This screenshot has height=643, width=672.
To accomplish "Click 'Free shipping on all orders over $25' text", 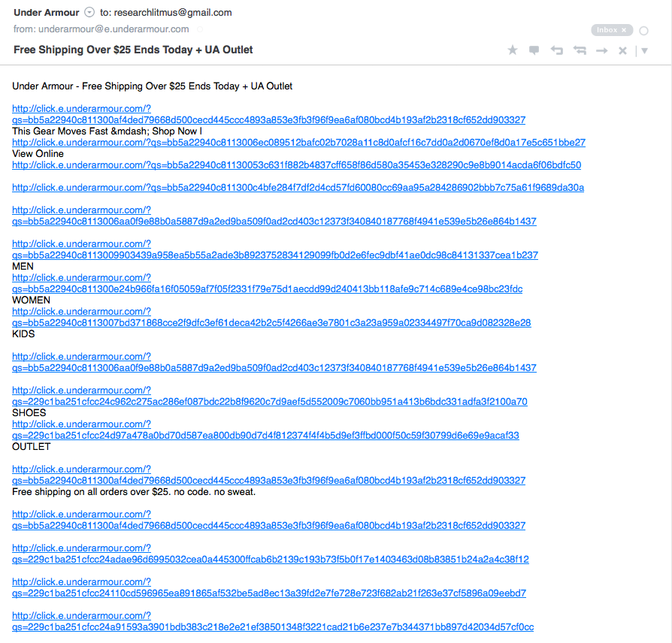I will click(x=134, y=492).
